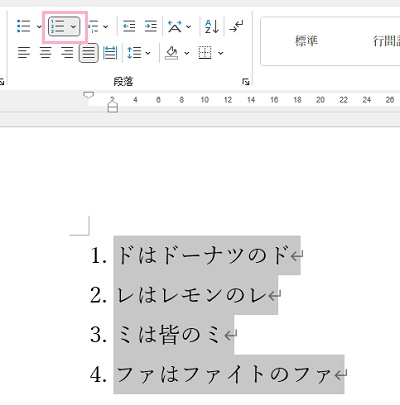Toggle show/hide paragraph marks
The image size is (400, 405).
pyautogui.click(x=236, y=26)
